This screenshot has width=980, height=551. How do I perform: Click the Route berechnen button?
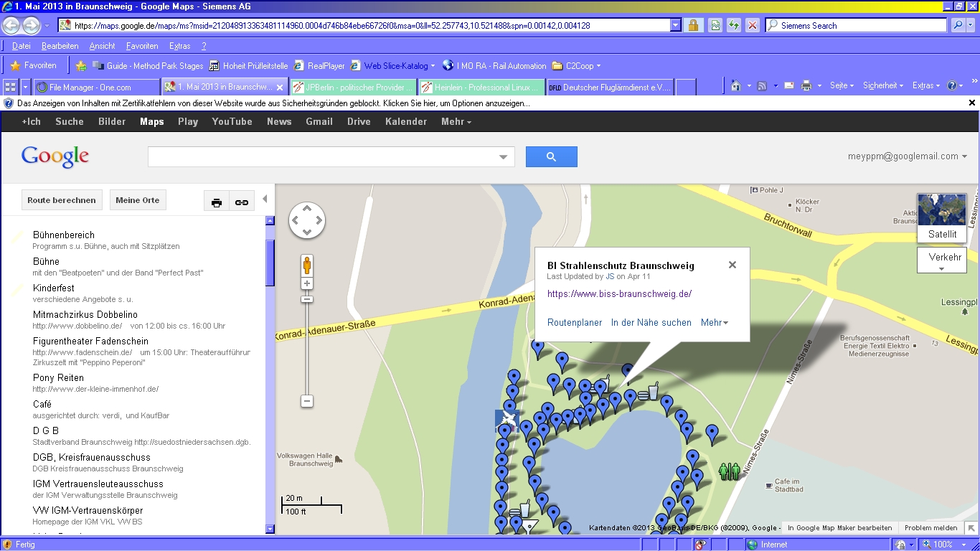click(62, 200)
